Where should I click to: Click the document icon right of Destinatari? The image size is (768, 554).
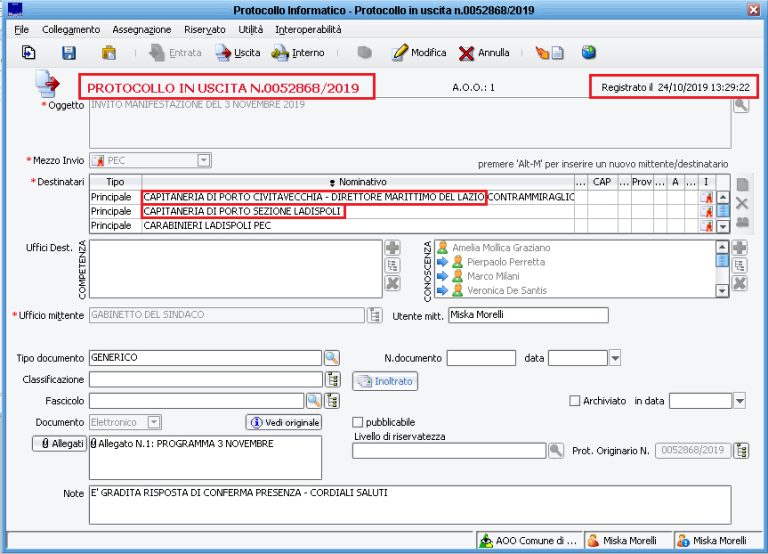(743, 185)
